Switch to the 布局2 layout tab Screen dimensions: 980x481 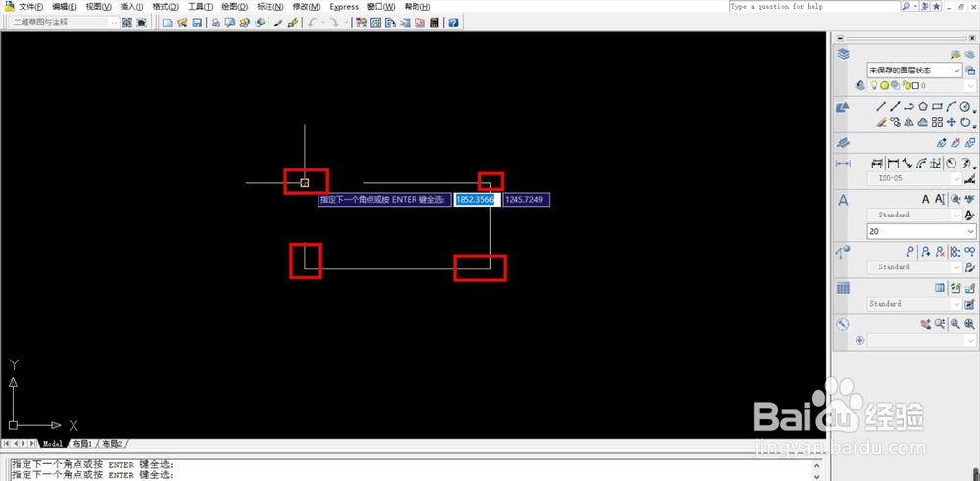[112, 444]
